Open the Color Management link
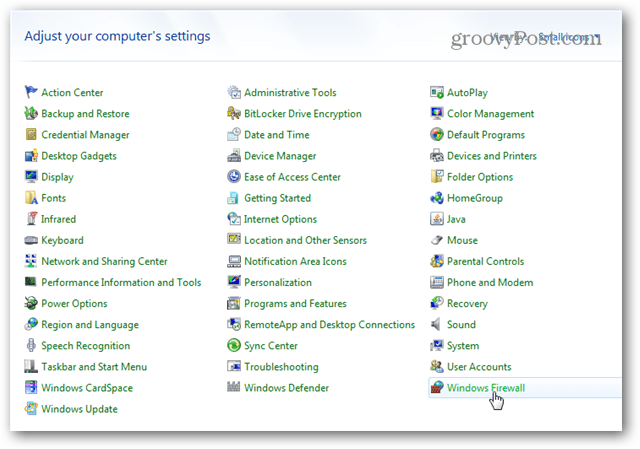The width and height of the screenshot is (640, 449). tap(490, 113)
